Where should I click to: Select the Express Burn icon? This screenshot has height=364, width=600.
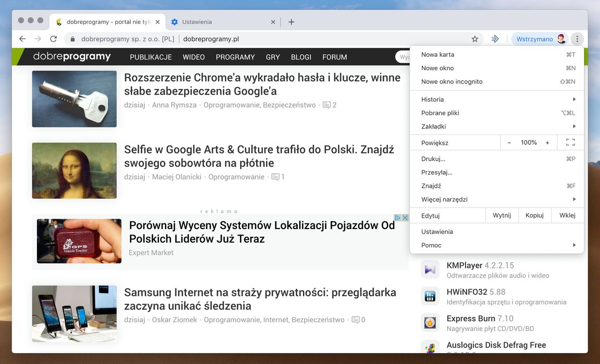pos(430,322)
